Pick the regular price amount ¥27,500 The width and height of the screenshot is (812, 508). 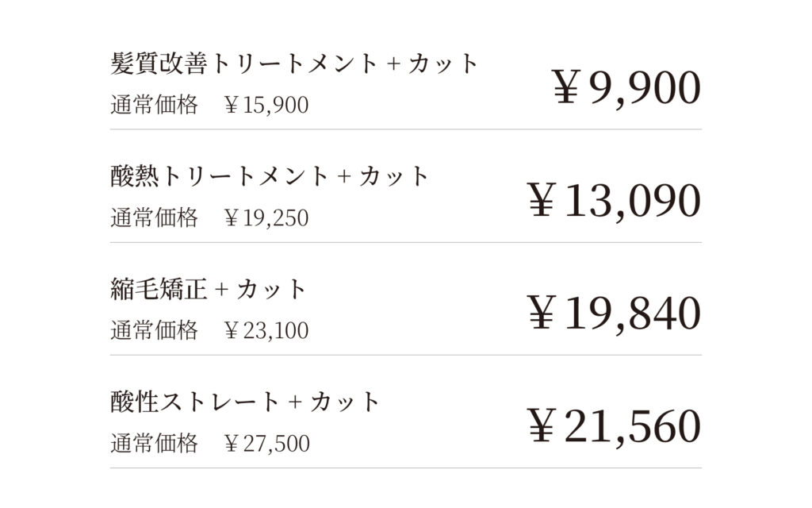click(x=266, y=444)
